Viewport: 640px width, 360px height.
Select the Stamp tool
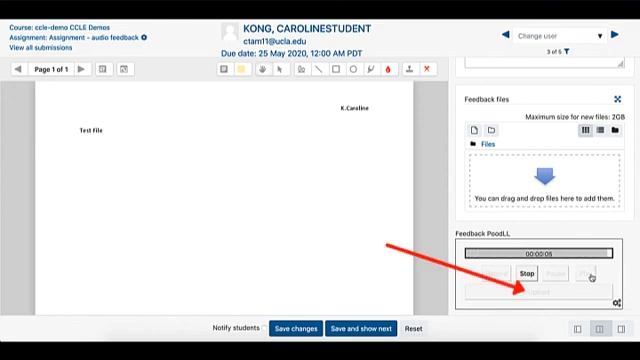pos(409,69)
